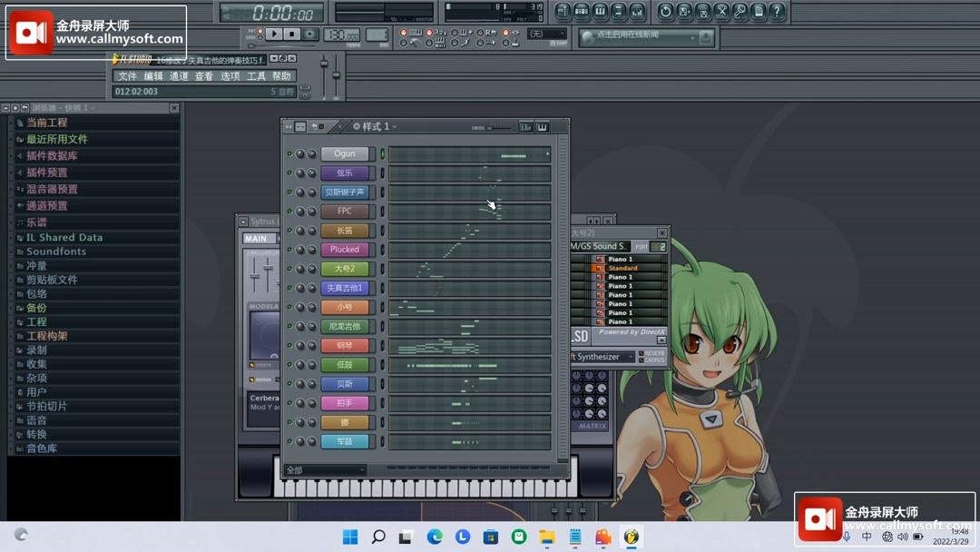Open the 文件 menu

pos(128,76)
